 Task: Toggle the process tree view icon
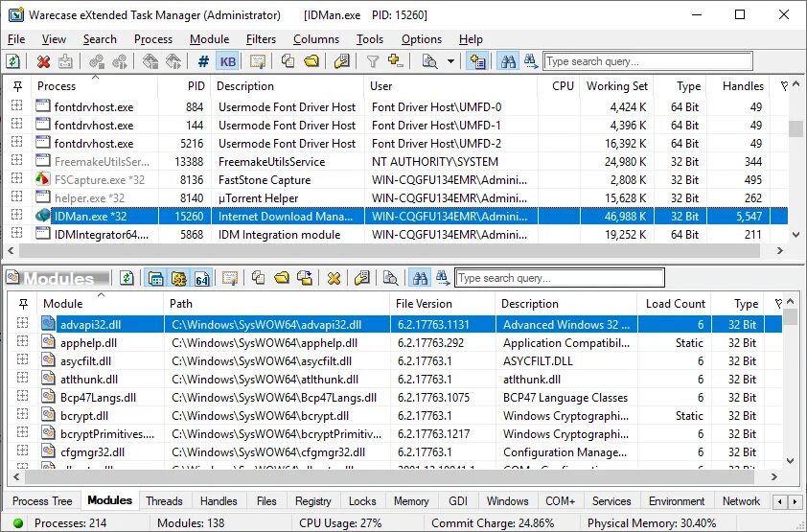click(478, 61)
